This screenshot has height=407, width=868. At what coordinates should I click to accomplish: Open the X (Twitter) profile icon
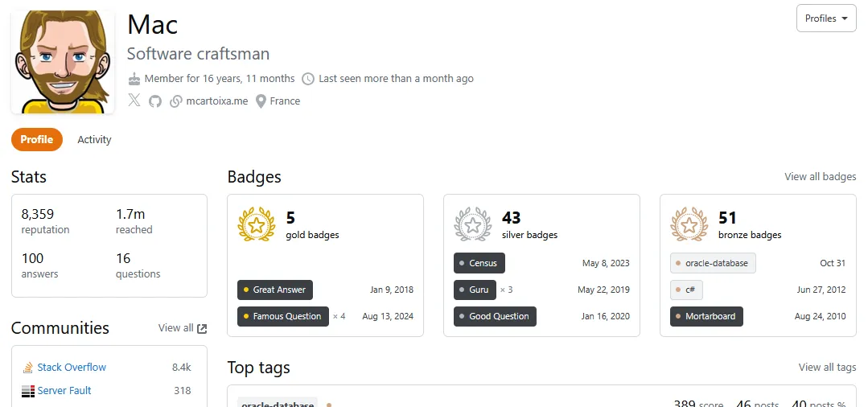[134, 101]
